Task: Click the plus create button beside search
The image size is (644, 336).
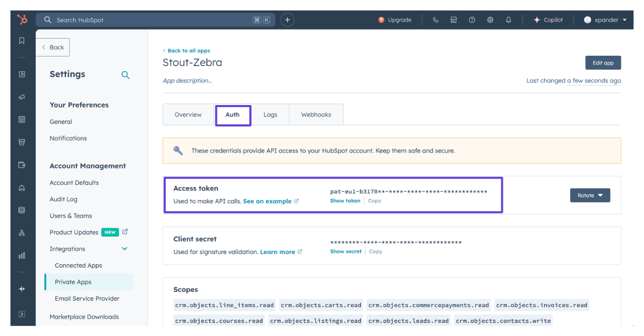Action: [x=287, y=20]
